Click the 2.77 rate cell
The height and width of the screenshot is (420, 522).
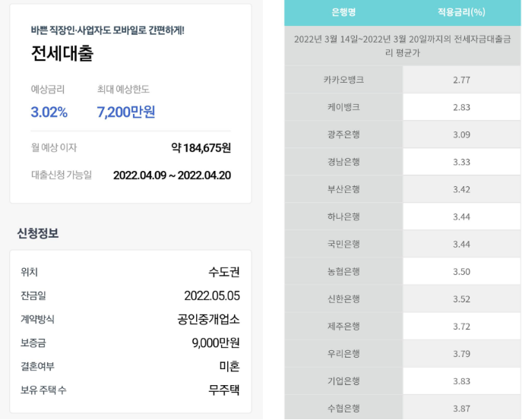(462, 80)
